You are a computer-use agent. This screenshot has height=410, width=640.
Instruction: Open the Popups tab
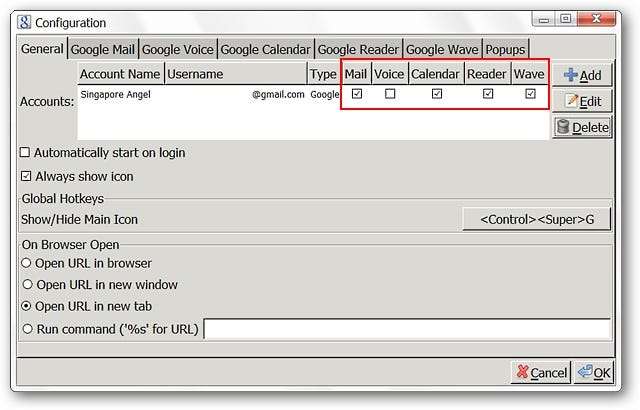click(x=505, y=49)
